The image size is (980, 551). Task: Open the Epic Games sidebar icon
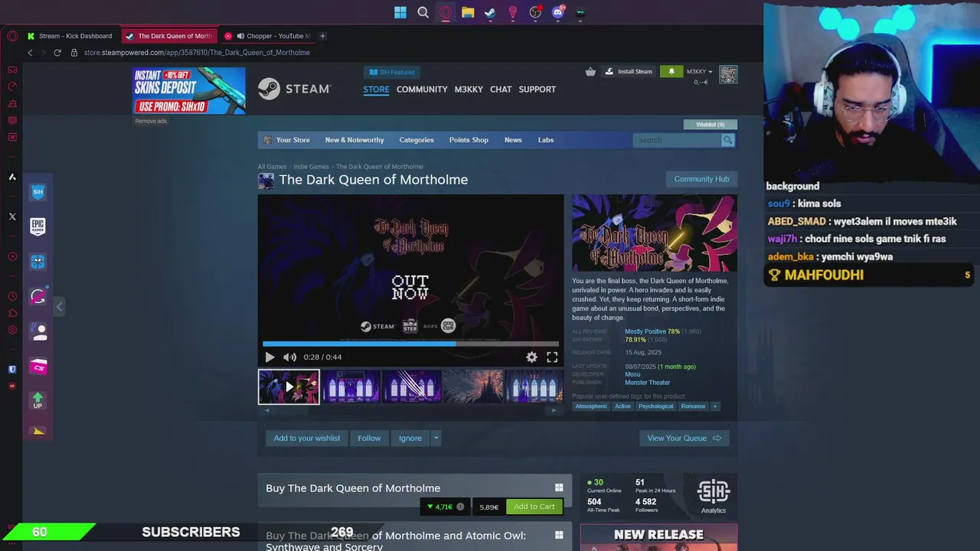[x=38, y=227]
